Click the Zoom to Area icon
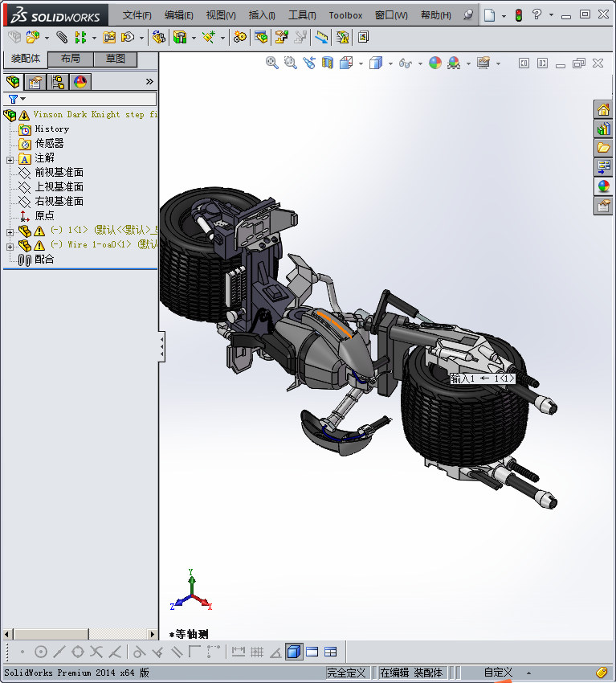The width and height of the screenshot is (616, 683). click(x=291, y=63)
